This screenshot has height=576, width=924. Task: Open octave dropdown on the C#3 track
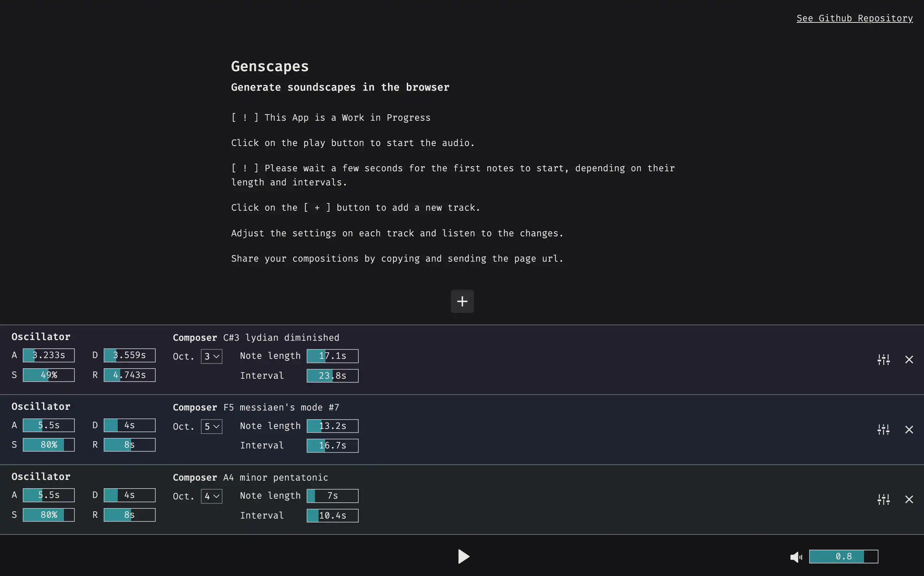211,356
